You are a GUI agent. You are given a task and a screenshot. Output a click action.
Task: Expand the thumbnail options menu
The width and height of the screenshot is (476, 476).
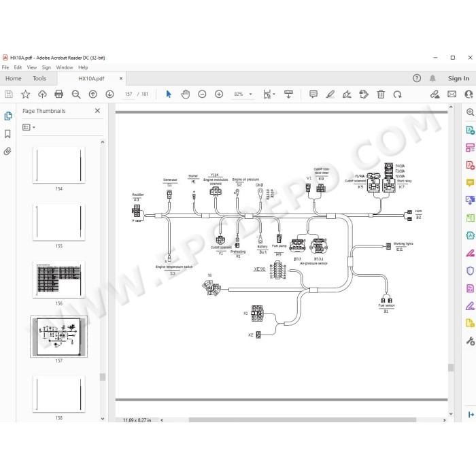(x=29, y=127)
